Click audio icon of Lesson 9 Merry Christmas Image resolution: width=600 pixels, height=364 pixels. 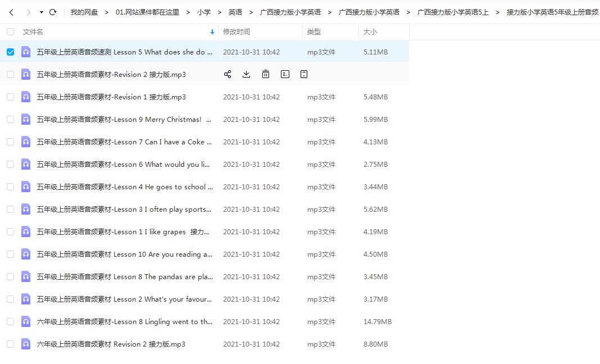[26, 120]
